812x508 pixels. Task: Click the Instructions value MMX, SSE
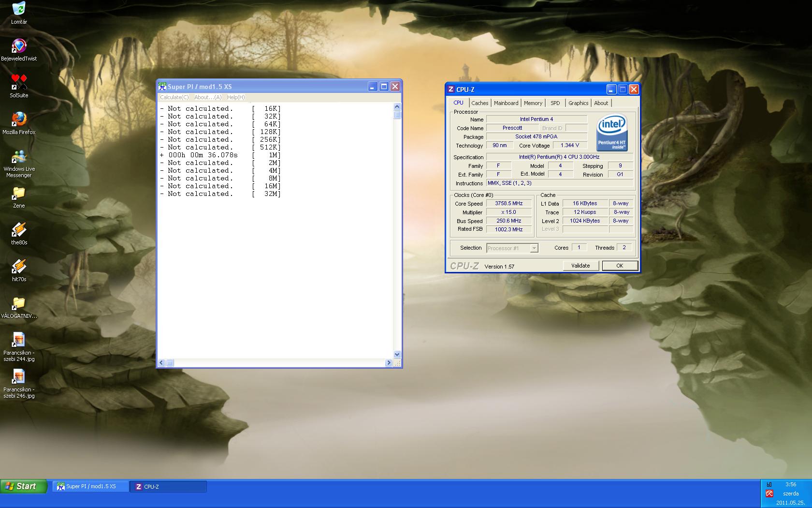559,183
